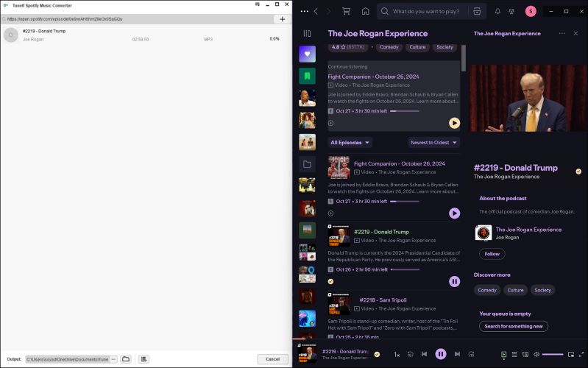The width and height of the screenshot is (588, 368).
Task: Skip to next track
Action: point(457,354)
